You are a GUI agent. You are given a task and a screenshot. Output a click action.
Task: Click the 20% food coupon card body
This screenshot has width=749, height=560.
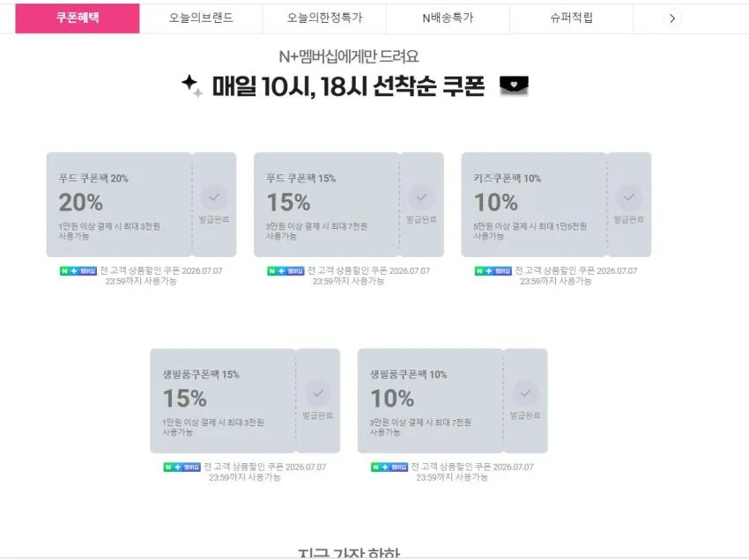119,205
